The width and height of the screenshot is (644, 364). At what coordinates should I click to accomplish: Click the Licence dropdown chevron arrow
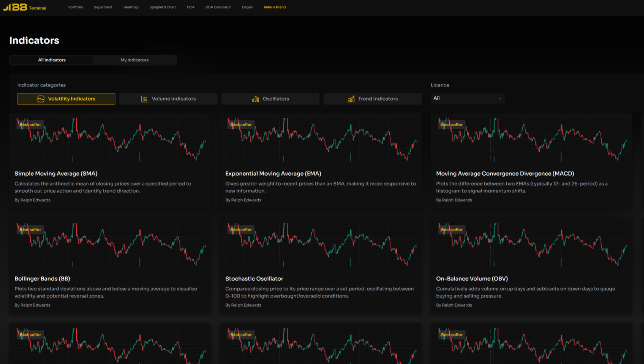[x=500, y=98]
